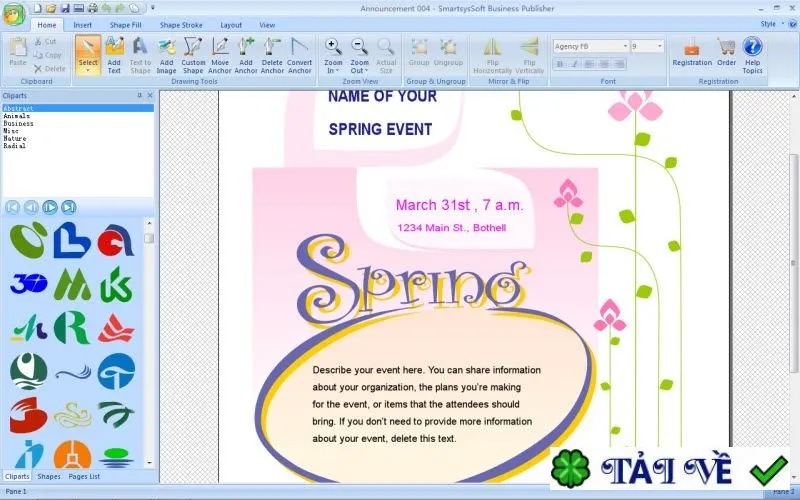
Task: Save the document using the floppy disk icon
Action: pyautogui.click(x=65, y=8)
